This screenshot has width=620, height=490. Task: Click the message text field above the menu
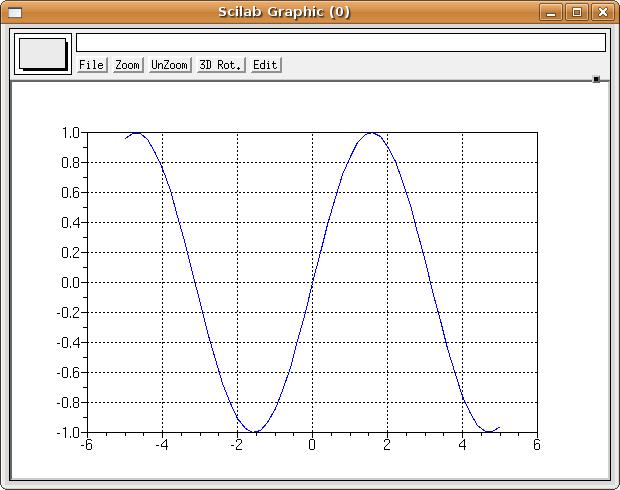(x=341, y=42)
